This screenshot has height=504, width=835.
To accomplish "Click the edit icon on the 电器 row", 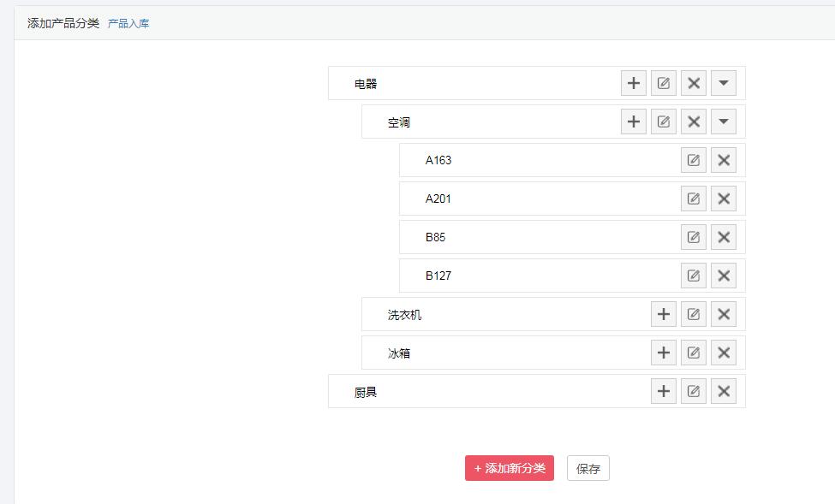I will click(663, 83).
